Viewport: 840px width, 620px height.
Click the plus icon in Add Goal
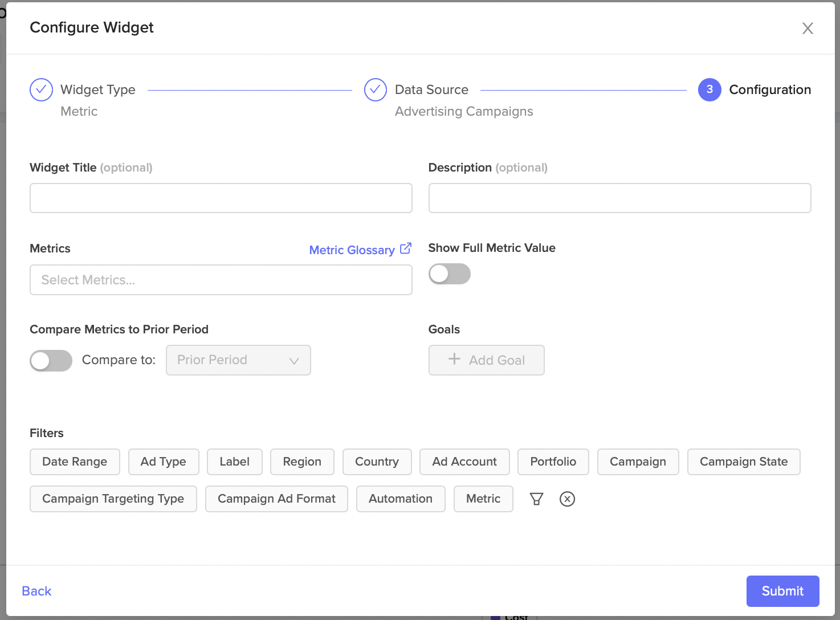pyautogui.click(x=454, y=359)
